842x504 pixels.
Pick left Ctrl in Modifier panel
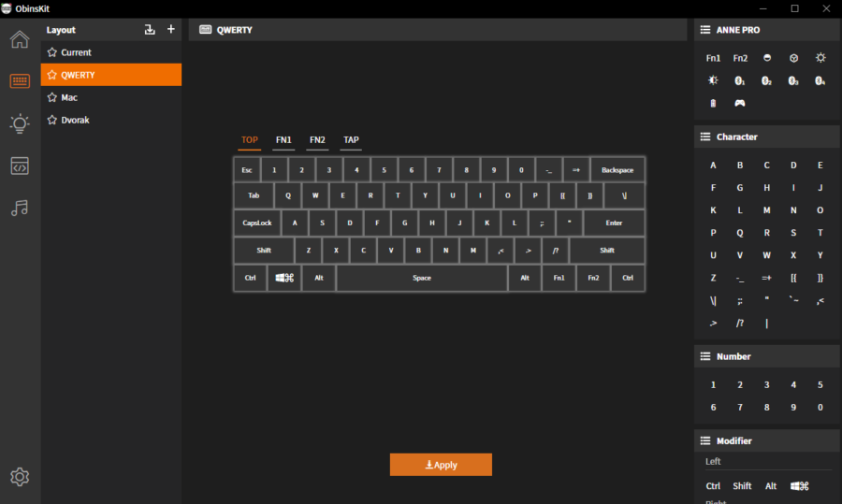point(713,485)
